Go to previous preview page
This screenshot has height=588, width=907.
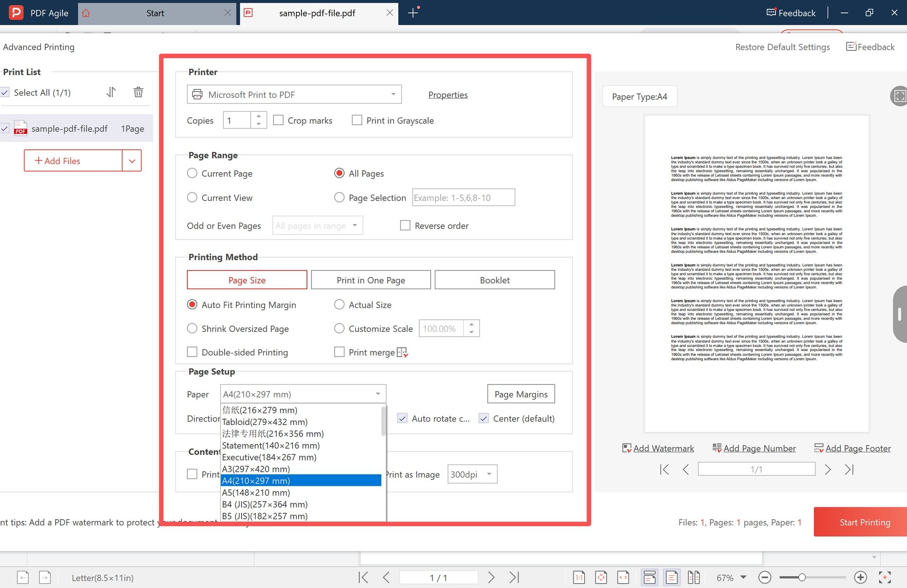pyautogui.click(x=686, y=469)
